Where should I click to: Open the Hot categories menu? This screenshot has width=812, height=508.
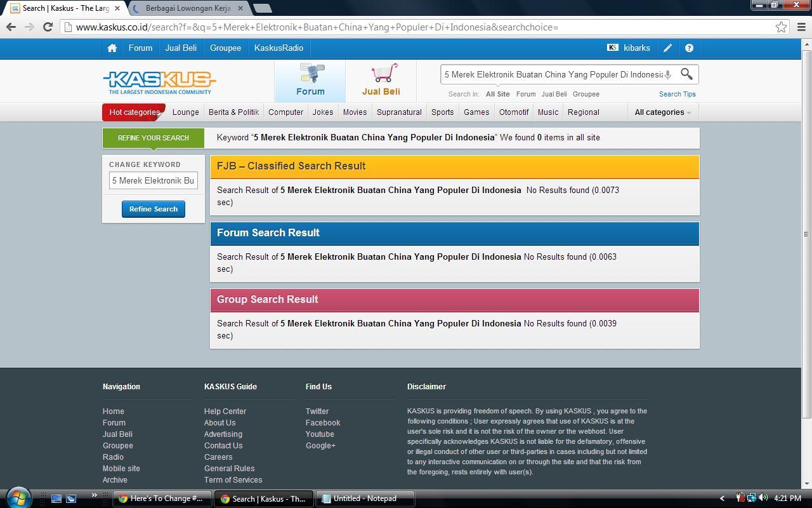134,112
